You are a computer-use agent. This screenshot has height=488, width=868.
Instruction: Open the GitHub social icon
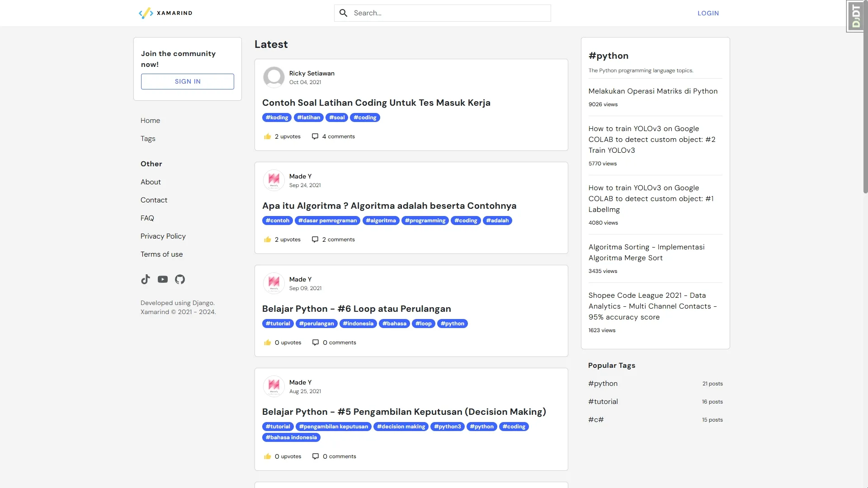tap(180, 279)
